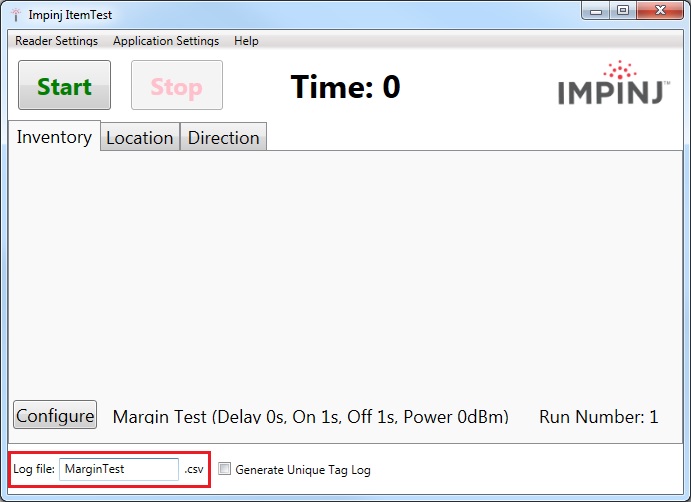This screenshot has height=502, width=691.
Task: Click the .csv extension label
Action: point(194,469)
